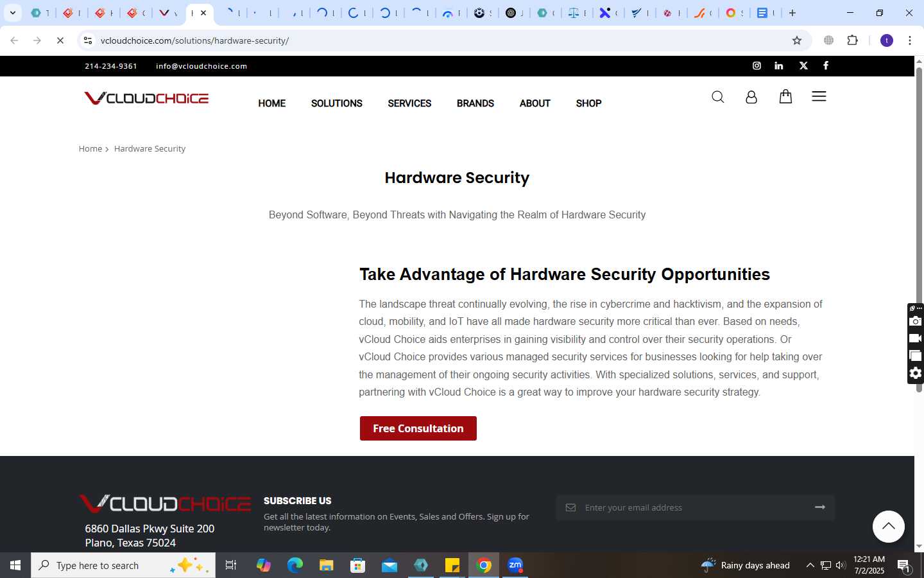This screenshot has height=578, width=924.
Task: Open the tab search dropdown arrow
Action: pos(12,13)
